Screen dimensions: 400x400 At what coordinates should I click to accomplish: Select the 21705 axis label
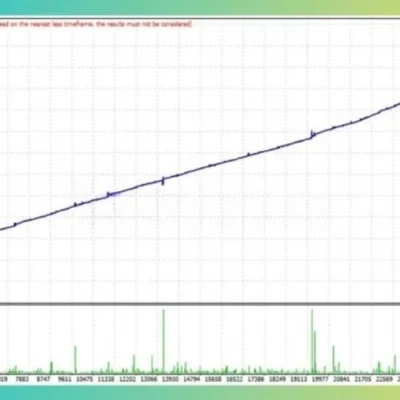pos(363,379)
